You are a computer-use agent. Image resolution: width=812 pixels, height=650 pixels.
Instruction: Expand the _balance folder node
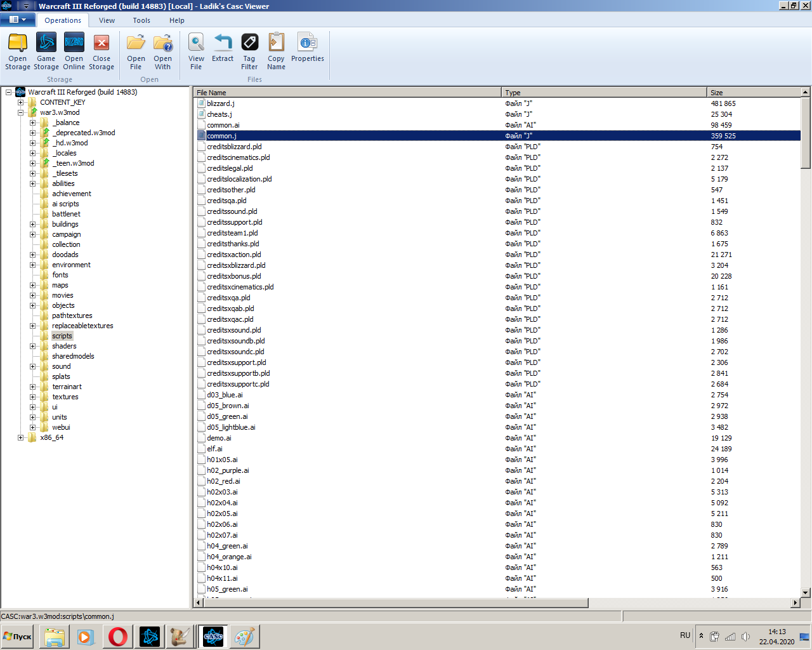(x=32, y=123)
